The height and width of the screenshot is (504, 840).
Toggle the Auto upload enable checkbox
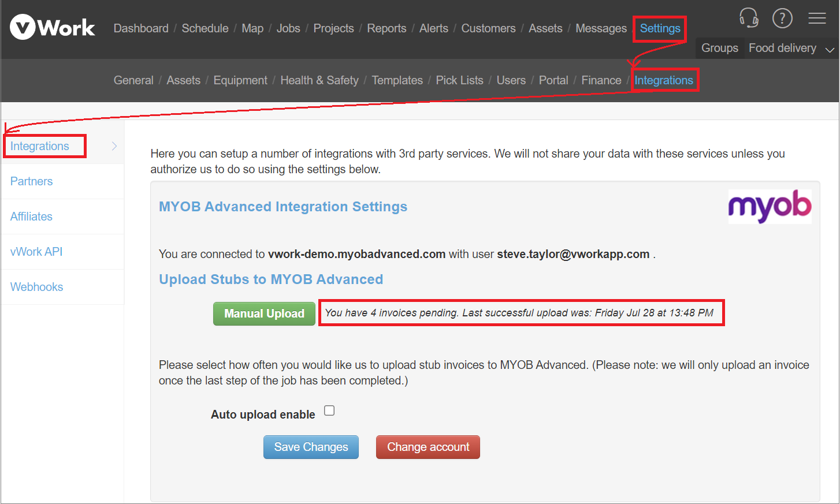(329, 410)
